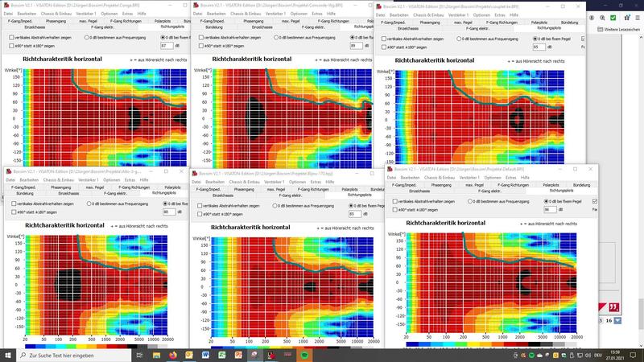
Task: Open the Bündelung tab in the Concorde-Wg window
Action: 214,27
